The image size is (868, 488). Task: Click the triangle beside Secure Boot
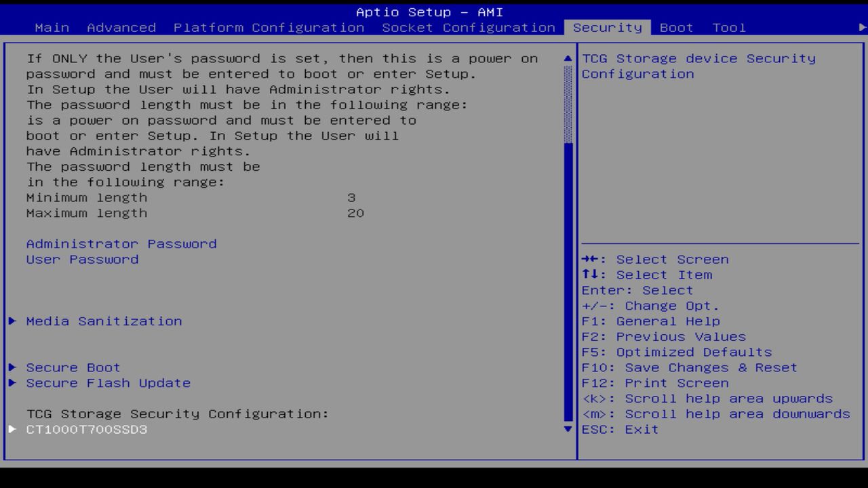tap(12, 367)
